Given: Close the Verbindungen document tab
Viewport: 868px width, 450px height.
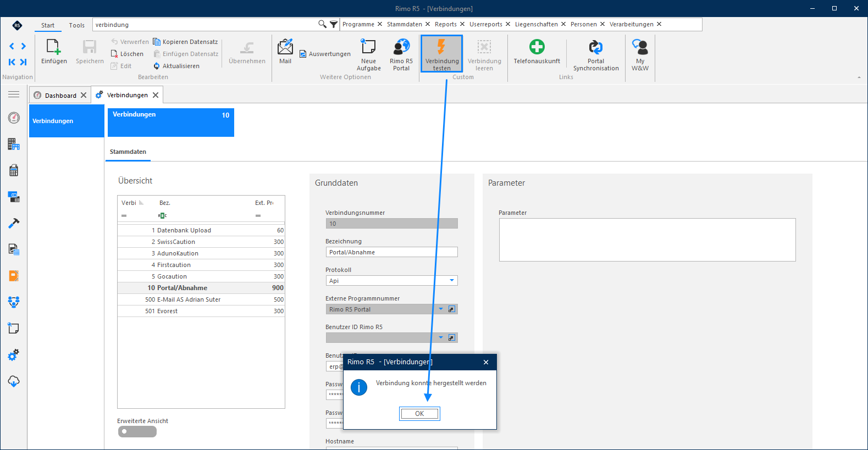Looking at the screenshot, I should coord(156,95).
